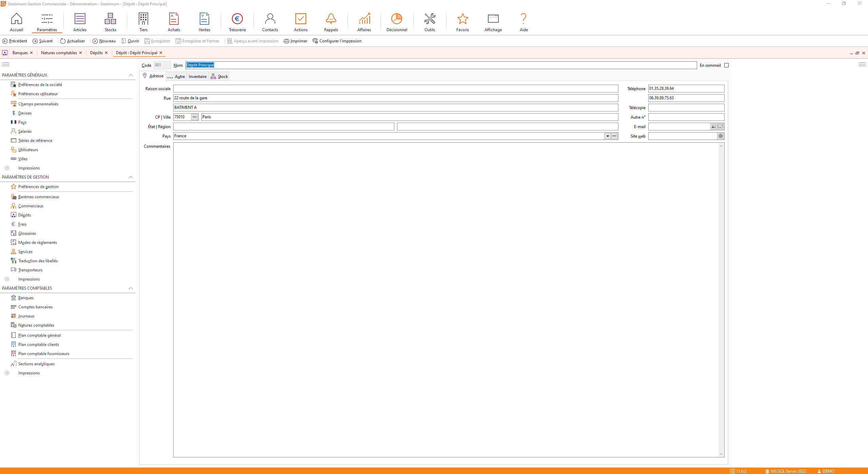The image size is (868, 474).
Task: Click the MS SQL Server 2022 status entry
Action: point(785,471)
